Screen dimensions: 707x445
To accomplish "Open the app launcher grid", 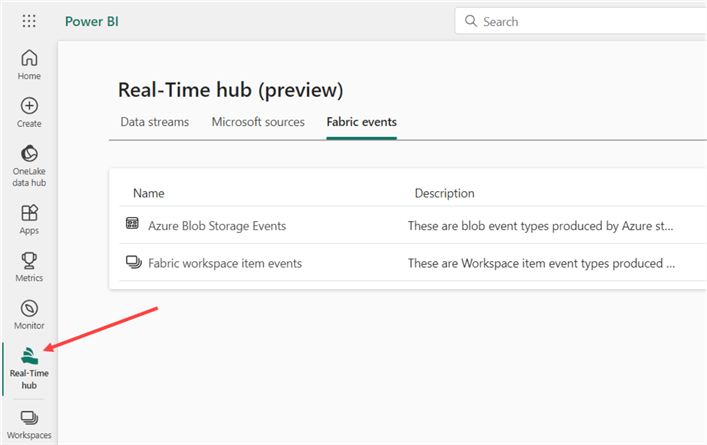I will [x=29, y=21].
